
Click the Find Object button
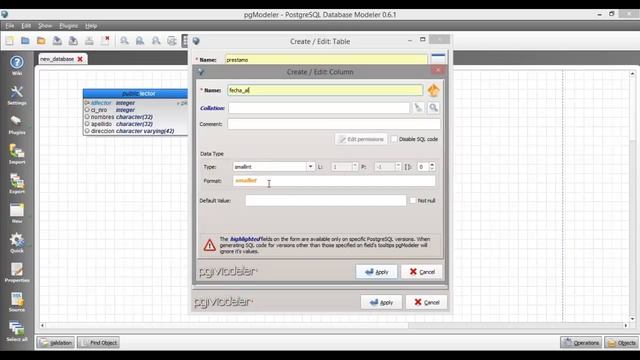coord(98,342)
